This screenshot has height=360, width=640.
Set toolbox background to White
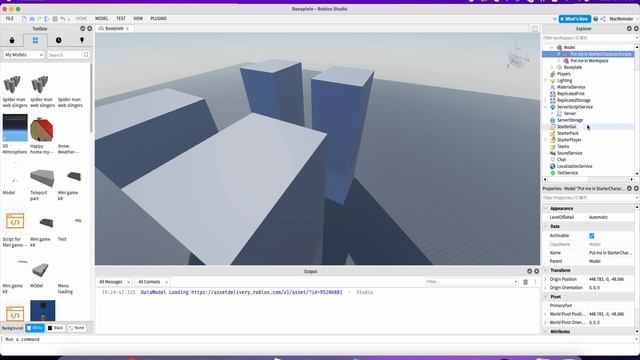click(35, 328)
